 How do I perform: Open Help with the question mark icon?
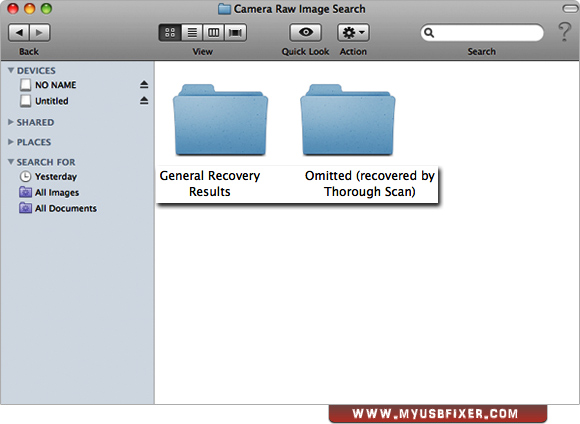pyautogui.click(x=564, y=32)
